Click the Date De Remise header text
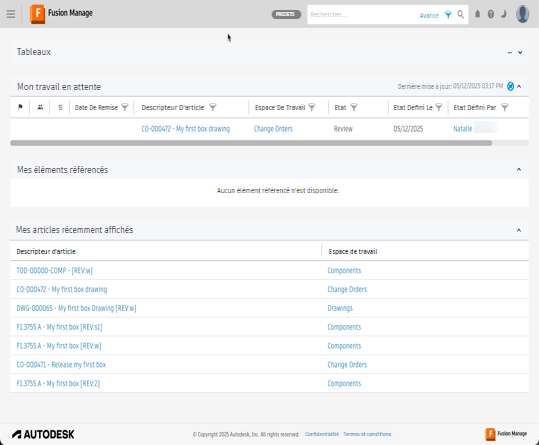Image resolution: width=539 pixels, height=445 pixels. tap(96, 108)
